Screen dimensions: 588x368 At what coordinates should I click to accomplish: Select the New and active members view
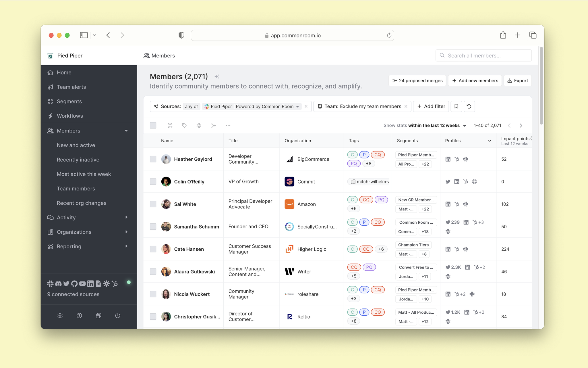tap(76, 145)
